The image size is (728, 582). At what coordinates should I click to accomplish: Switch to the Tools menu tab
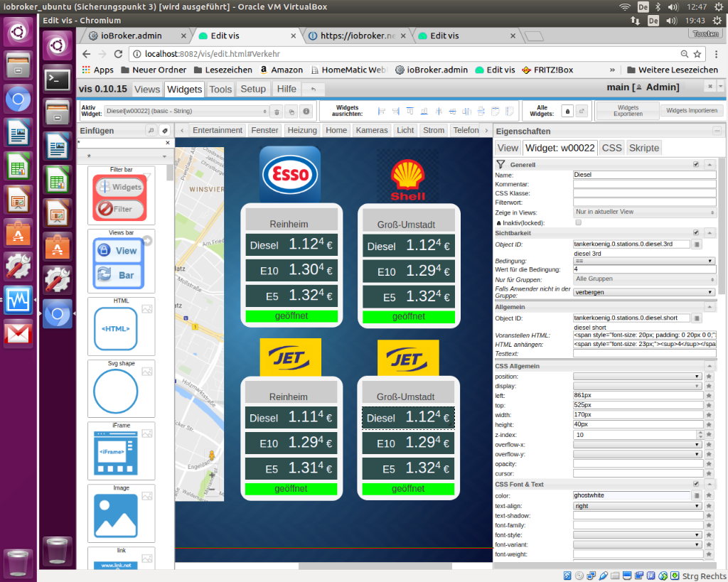pyautogui.click(x=220, y=89)
